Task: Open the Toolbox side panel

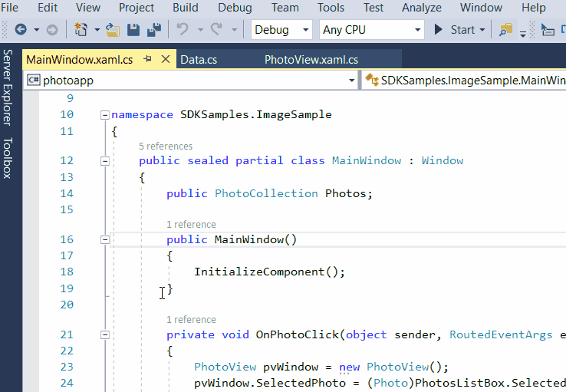Action: coord(7,158)
